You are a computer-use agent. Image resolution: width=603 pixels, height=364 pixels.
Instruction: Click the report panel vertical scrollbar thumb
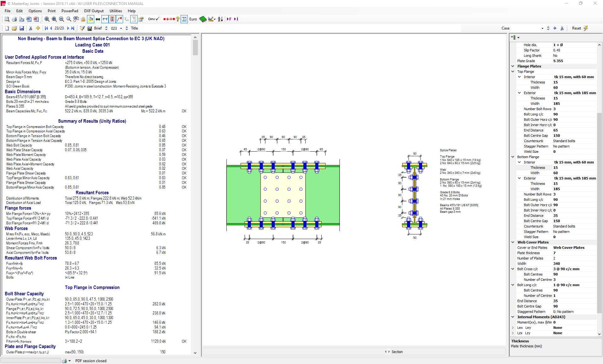(x=195, y=48)
